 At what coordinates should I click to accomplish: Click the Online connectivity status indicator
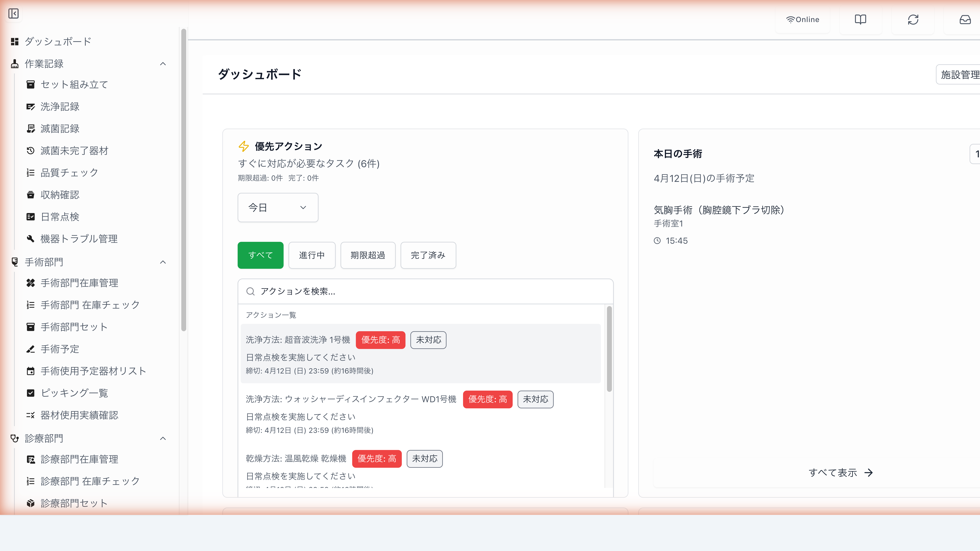803,19
